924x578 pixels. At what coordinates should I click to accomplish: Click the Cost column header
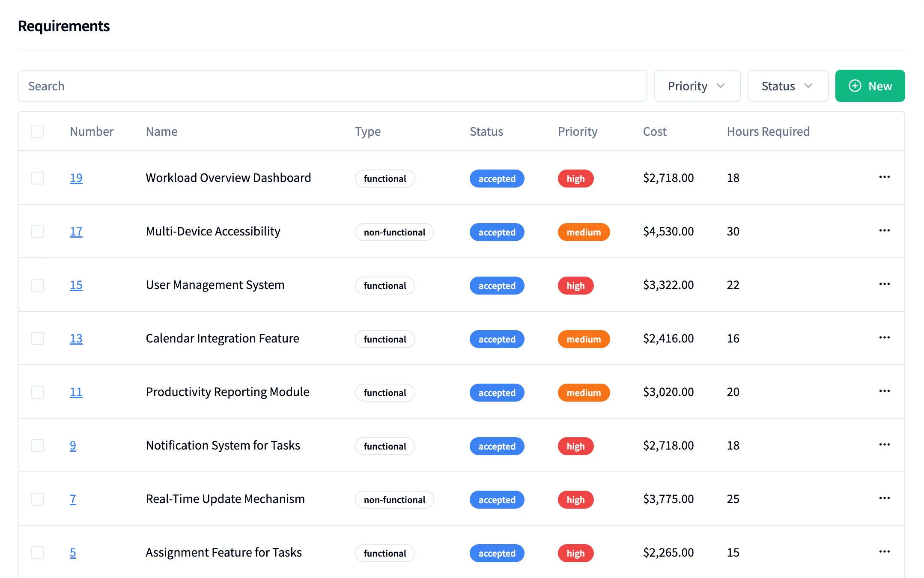[x=654, y=131]
